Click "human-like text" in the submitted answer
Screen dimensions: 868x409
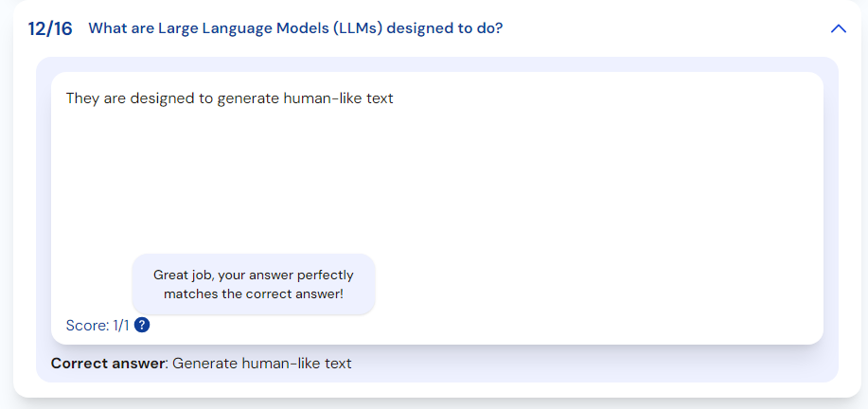coord(338,98)
